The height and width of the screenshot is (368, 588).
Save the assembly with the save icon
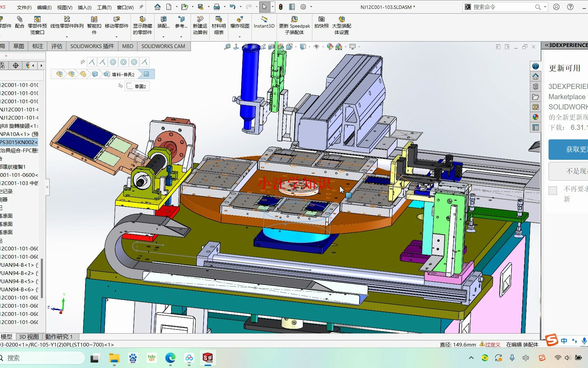(201, 7)
